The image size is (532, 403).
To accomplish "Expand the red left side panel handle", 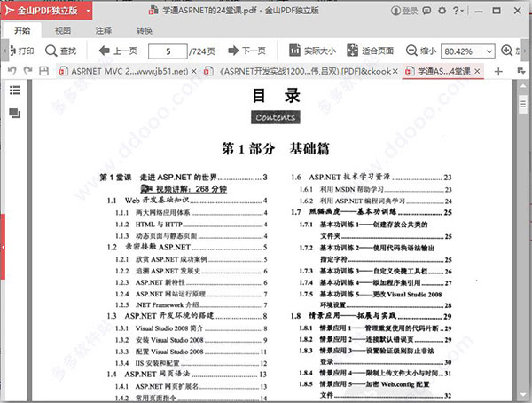I will (x=3, y=247).
